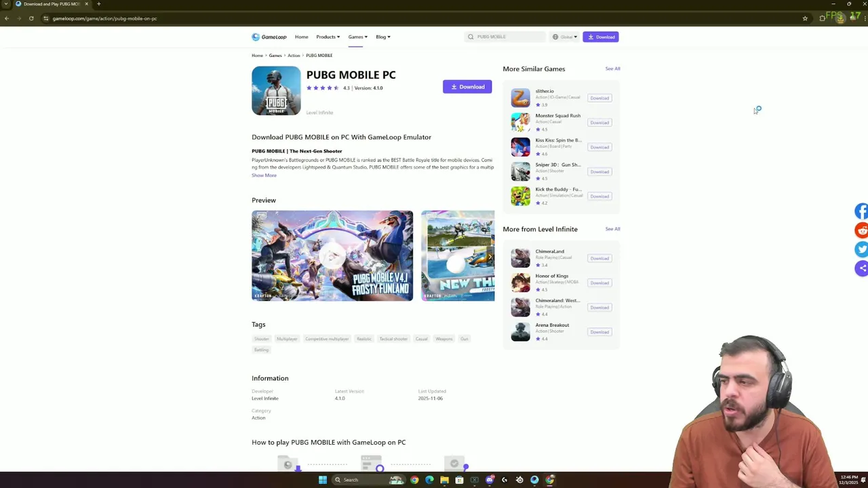The width and height of the screenshot is (868, 488).
Task: Click the Action breadcrumb link
Action: pos(294,56)
